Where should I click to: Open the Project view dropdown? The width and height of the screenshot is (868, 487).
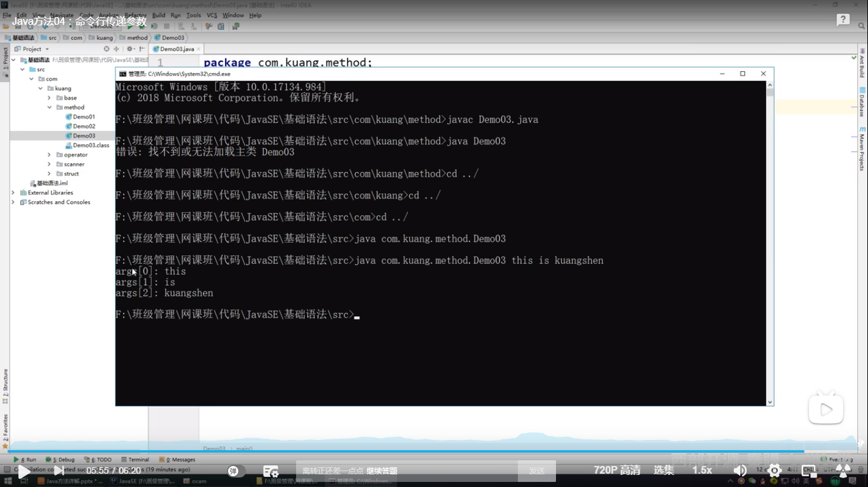pyautogui.click(x=32, y=49)
